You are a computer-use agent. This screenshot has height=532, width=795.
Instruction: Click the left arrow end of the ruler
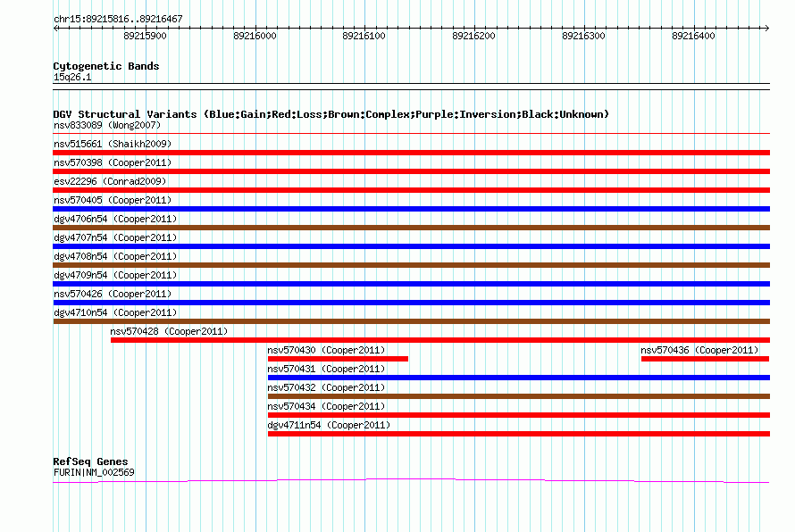pos(55,28)
